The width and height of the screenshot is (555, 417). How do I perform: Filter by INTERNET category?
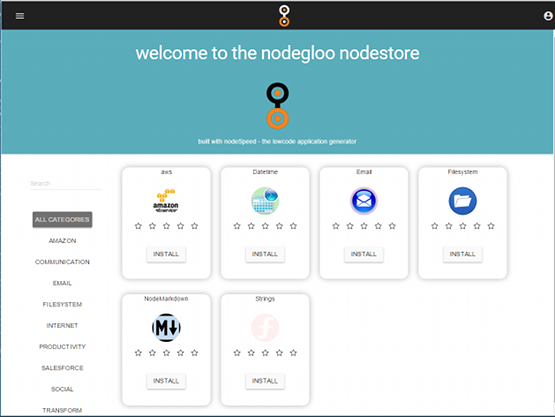[x=62, y=326]
